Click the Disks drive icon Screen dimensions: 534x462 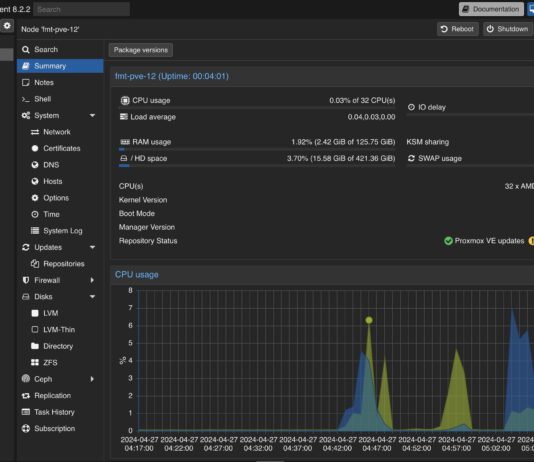click(26, 297)
